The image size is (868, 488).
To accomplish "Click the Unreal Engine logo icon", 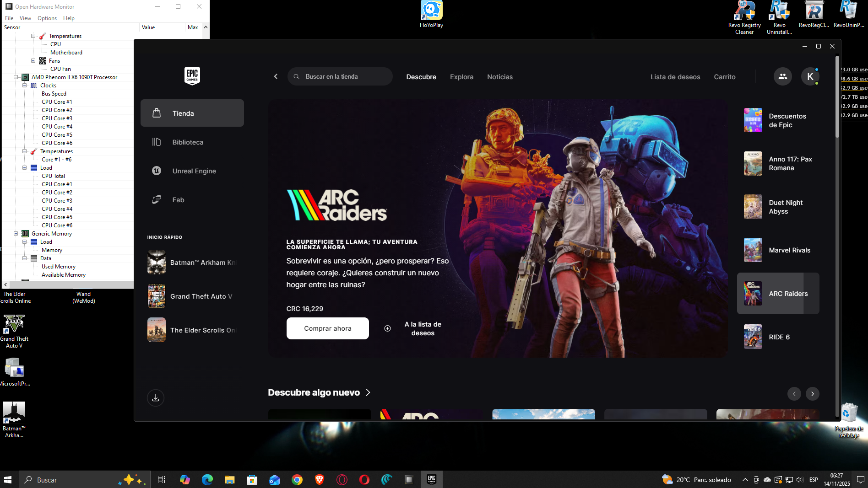I will pos(157,171).
